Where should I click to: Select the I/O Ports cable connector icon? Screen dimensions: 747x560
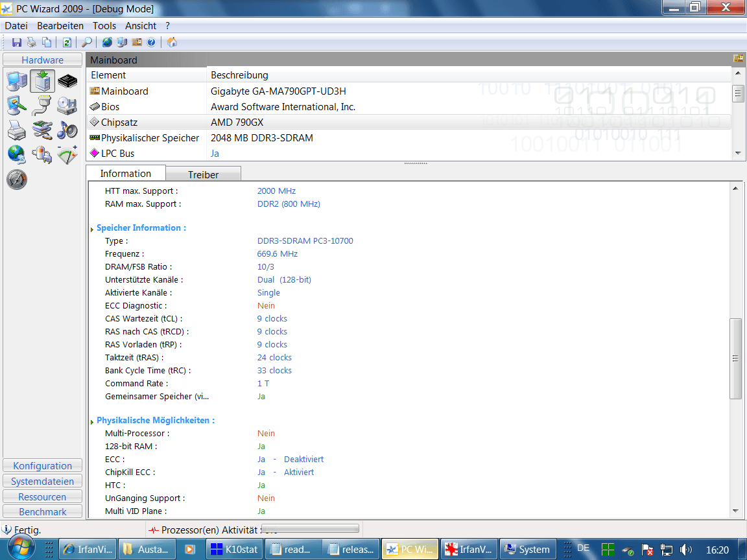42,106
